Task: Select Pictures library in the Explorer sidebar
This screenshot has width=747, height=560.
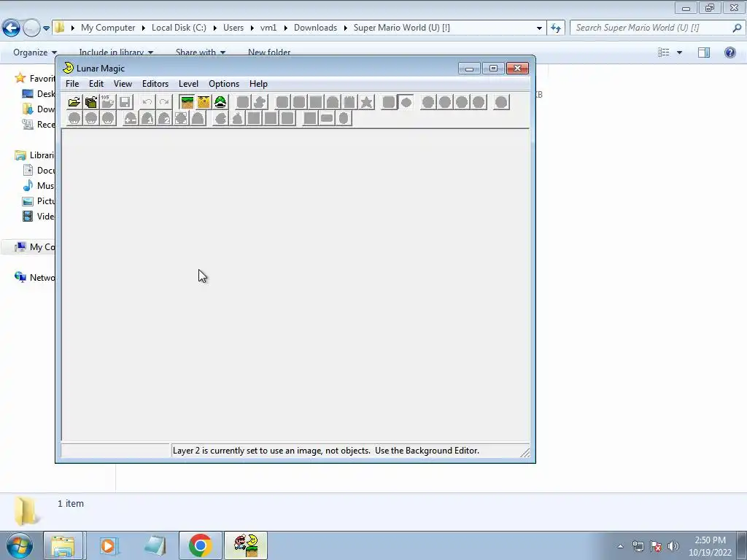Action: [39, 201]
